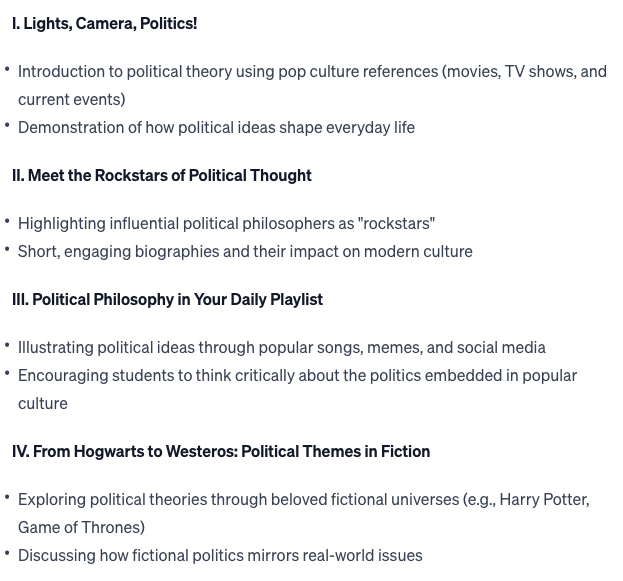
Task: Click the bullet dot before "Short, engaging"
Action: point(8,250)
